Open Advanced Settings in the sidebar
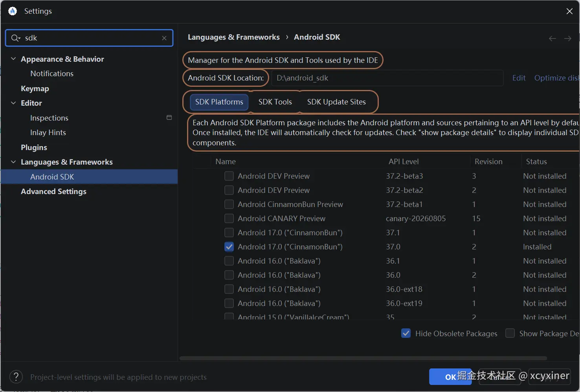The height and width of the screenshot is (392, 580). pos(53,191)
